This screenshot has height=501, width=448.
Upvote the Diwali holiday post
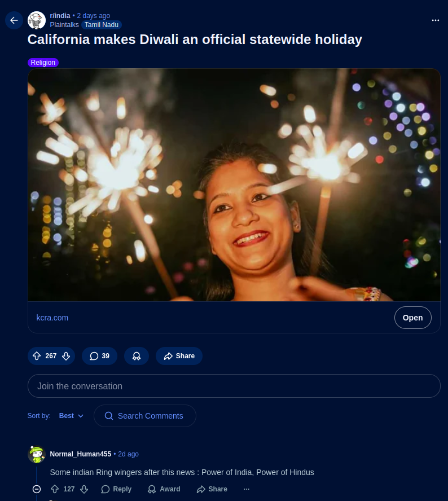[37, 356]
